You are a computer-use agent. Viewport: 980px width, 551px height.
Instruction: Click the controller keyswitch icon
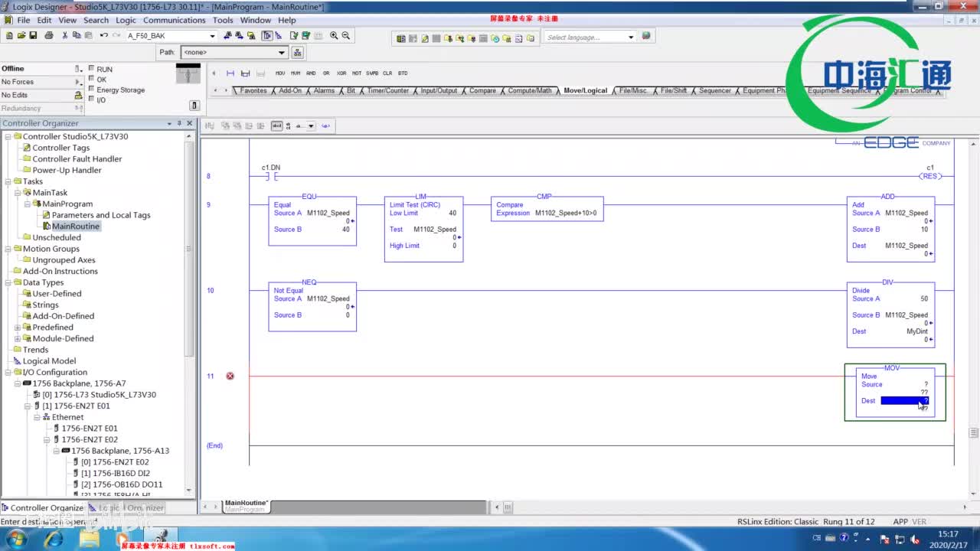188,73
